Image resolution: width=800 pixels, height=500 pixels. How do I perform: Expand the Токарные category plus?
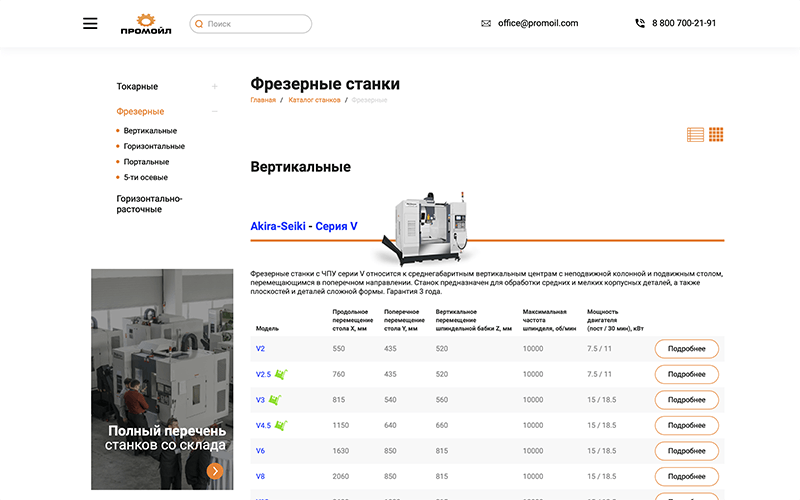[215, 87]
